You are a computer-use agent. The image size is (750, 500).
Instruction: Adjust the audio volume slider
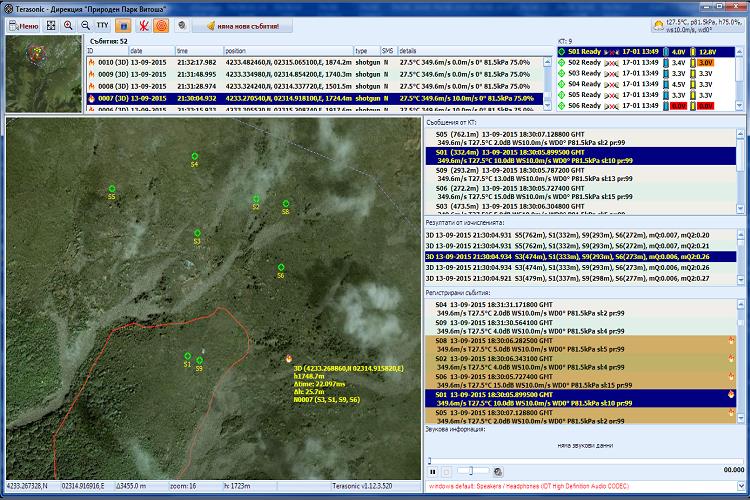pos(473,471)
